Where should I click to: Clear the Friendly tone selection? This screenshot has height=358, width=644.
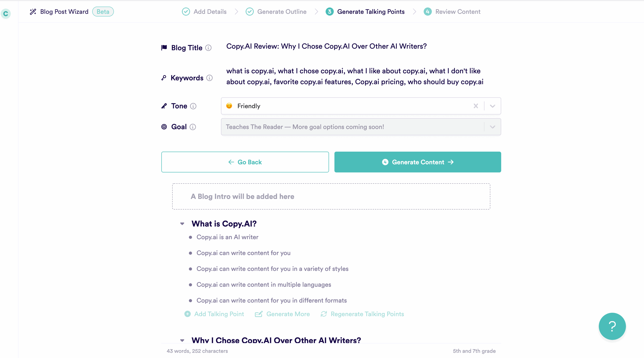[x=476, y=106]
